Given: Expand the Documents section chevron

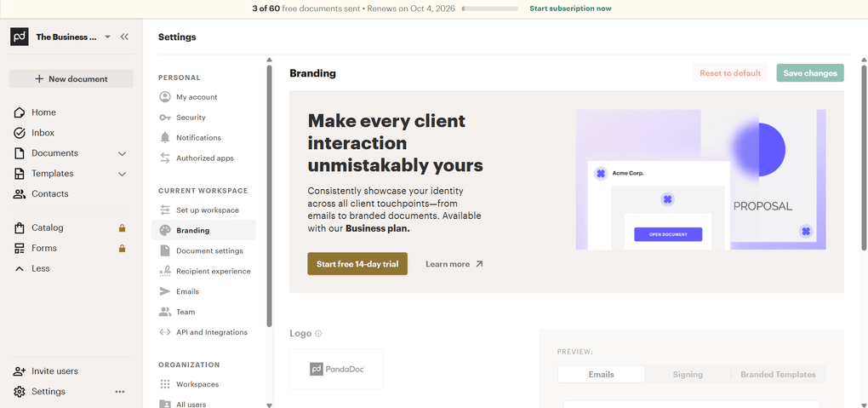Looking at the screenshot, I should pyautogui.click(x=122, y=153).
